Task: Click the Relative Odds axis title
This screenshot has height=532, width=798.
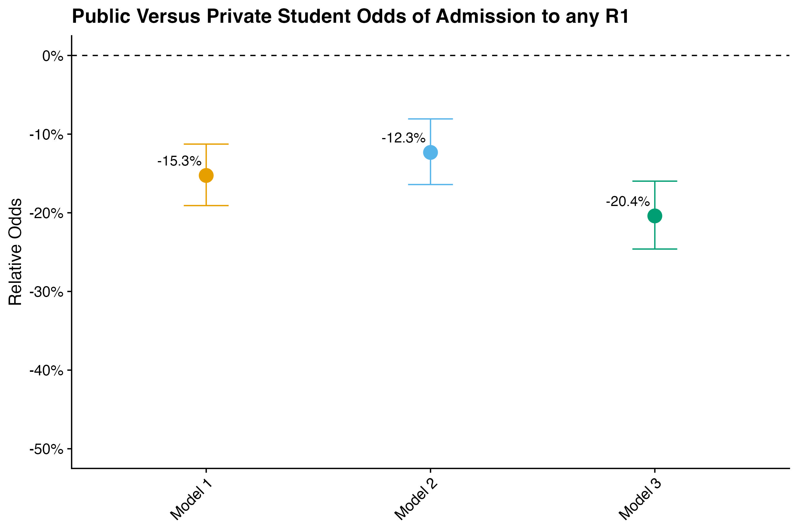Action: [x=15, y=252]
